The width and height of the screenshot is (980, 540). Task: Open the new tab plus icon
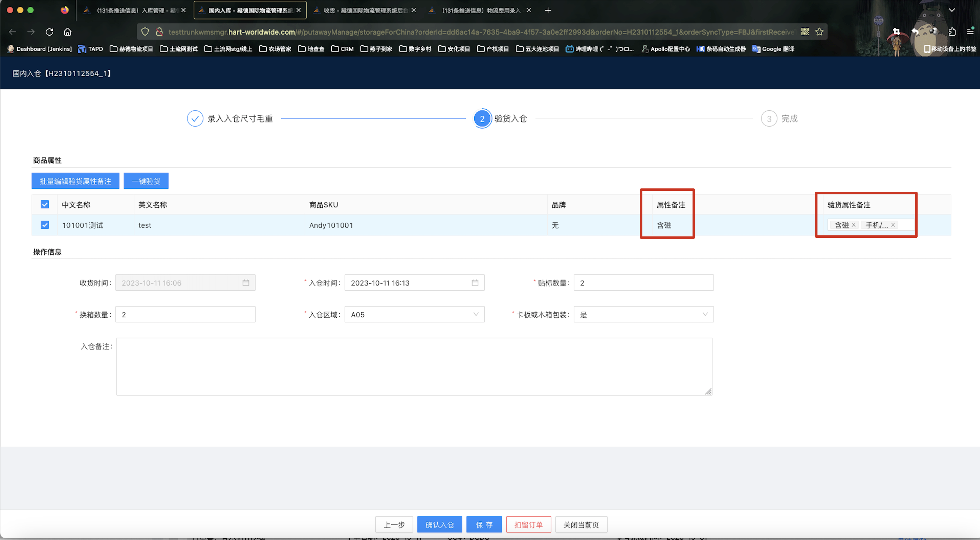tap(548, 10)
